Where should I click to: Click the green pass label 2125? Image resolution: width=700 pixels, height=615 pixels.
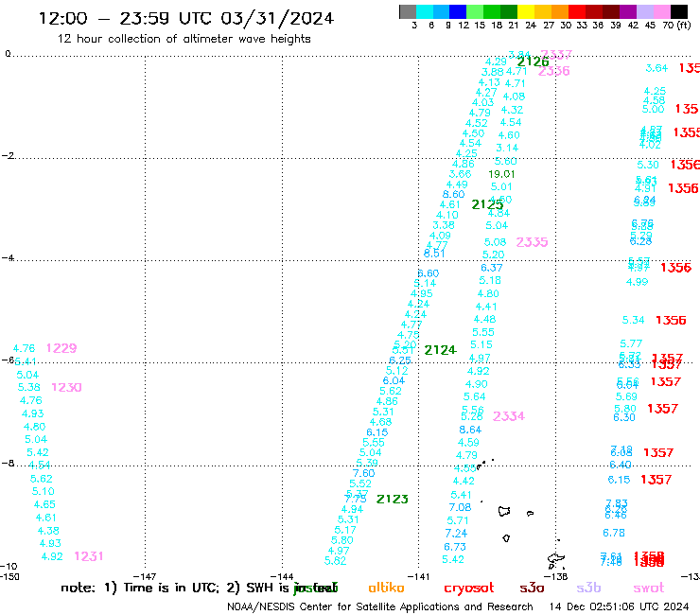(x=487, y=204)
